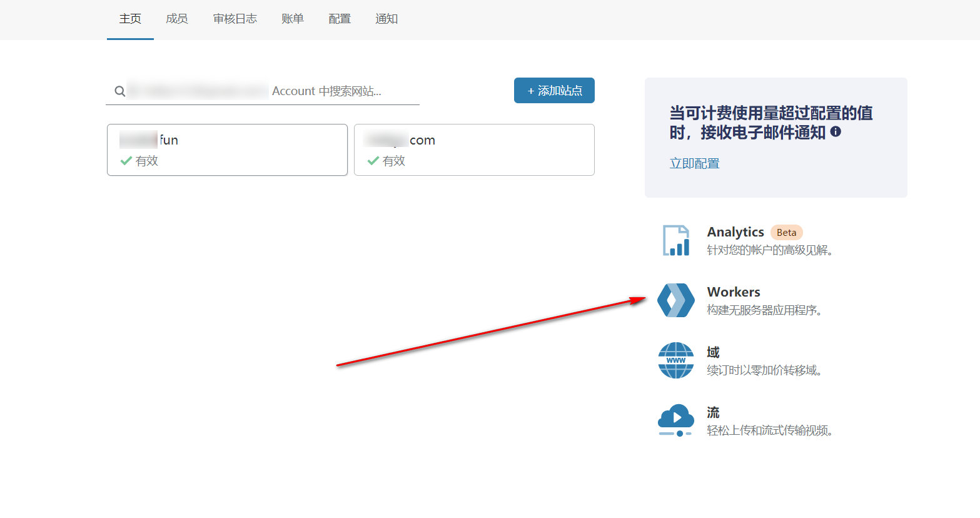Click the Stream cloud play icon
The width and height of the screenshot is (980, 518).
(x=676, y=420)
